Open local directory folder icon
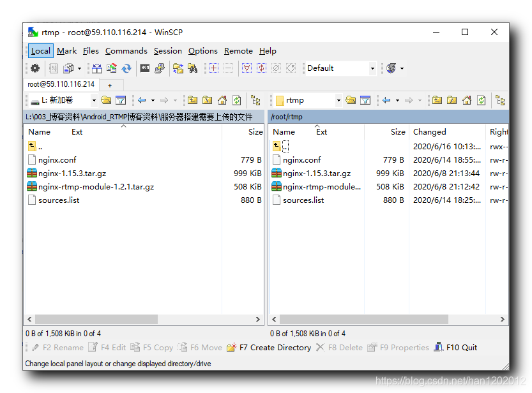Viewport: 532px width, 393px height. pos(106,100)
